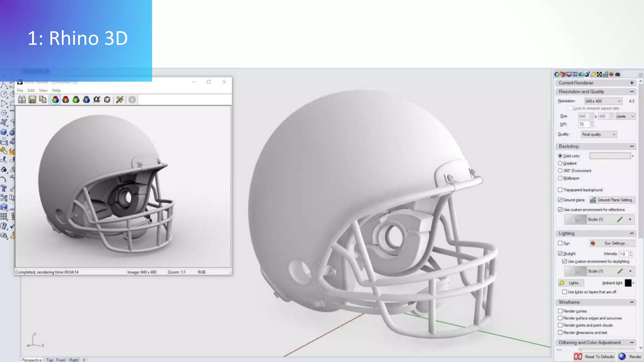Switch to the Front viewport tab
Image resolution: width=644 pixels, height=362 pixels.
pyautogui.click(x=61, y=360)
